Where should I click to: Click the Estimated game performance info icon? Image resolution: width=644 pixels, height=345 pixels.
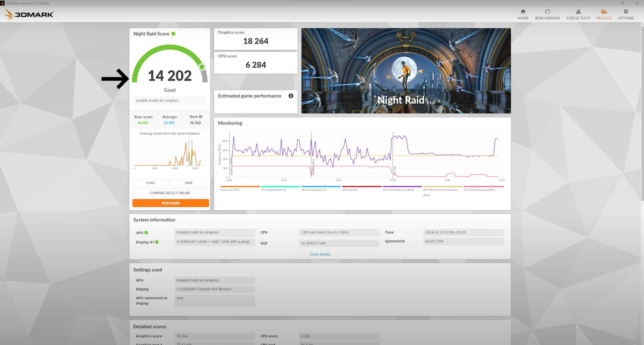[291, 96]
